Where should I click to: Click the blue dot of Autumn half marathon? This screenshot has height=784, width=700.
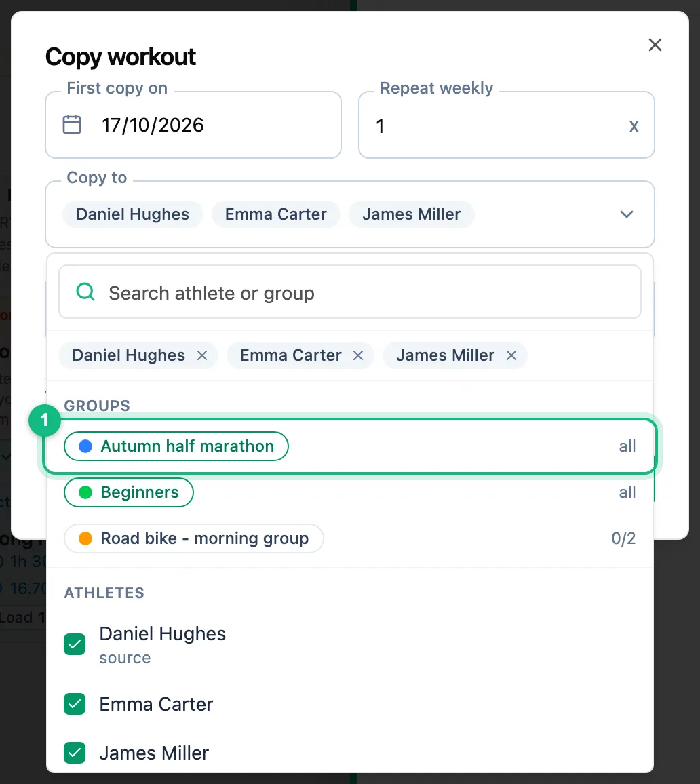coord(85,446)
